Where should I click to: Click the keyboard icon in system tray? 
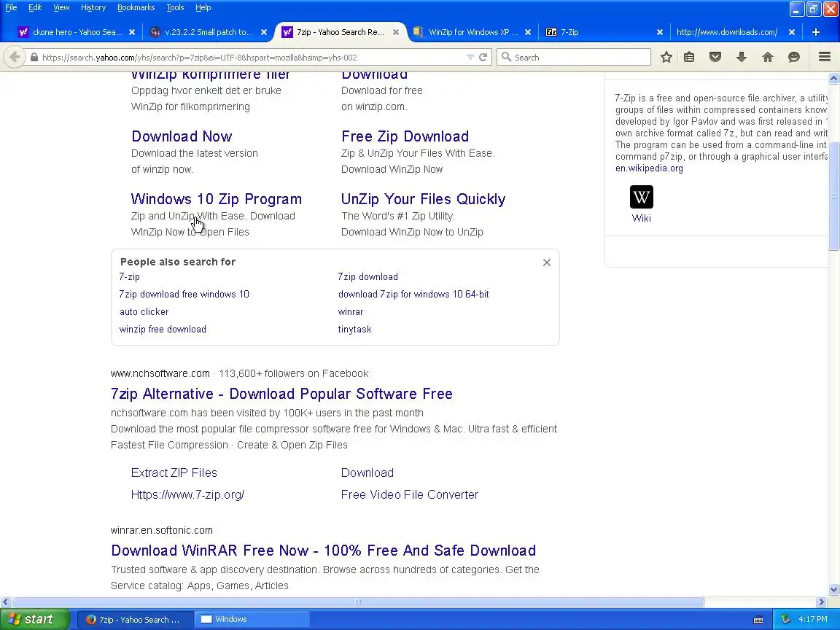758,620
